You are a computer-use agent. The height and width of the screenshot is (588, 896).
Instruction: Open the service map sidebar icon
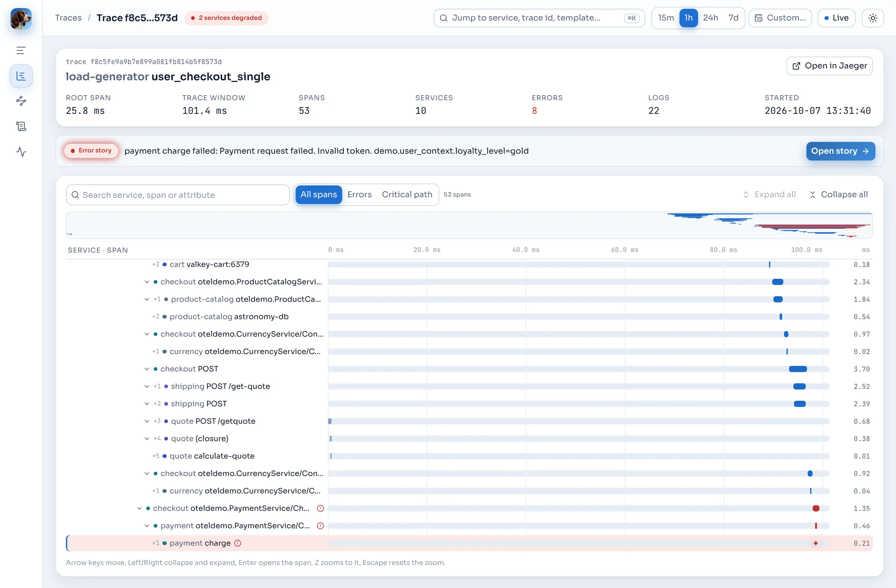pyautogui.click(x=21, y=101)
